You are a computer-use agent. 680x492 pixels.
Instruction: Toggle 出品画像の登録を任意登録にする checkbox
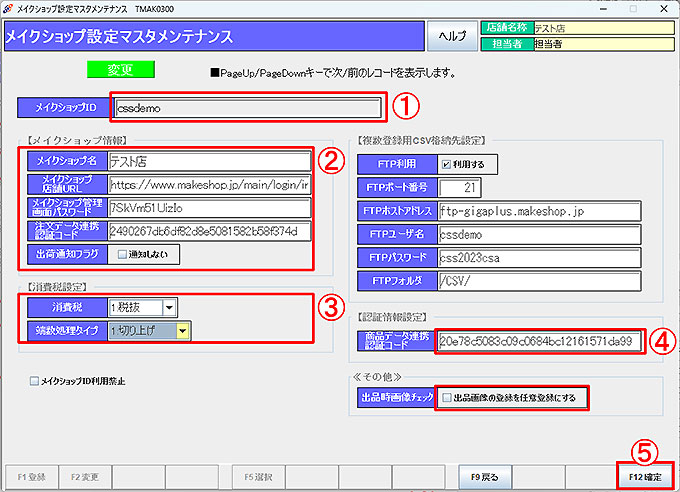click(446, 397)
